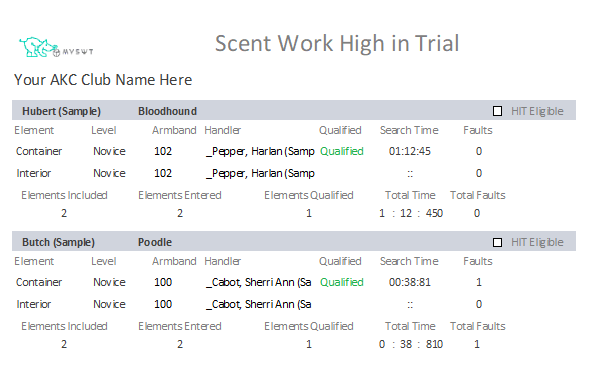Click Faults column header in Butch's section
Image resolution: width=601 pixels, height=374 pixels.
tap(478, 261)
